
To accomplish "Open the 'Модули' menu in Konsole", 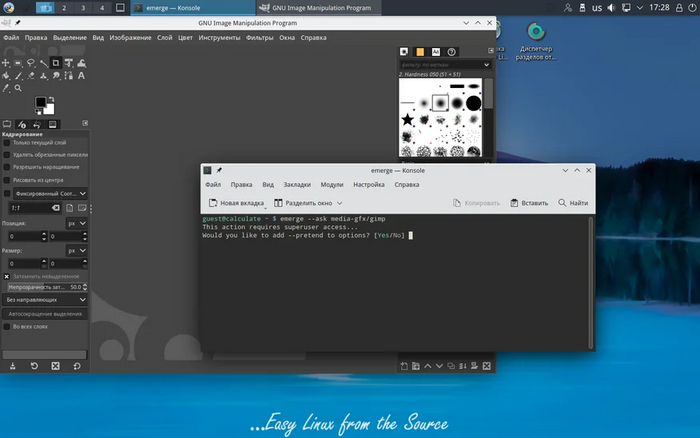I will (332, 184).
